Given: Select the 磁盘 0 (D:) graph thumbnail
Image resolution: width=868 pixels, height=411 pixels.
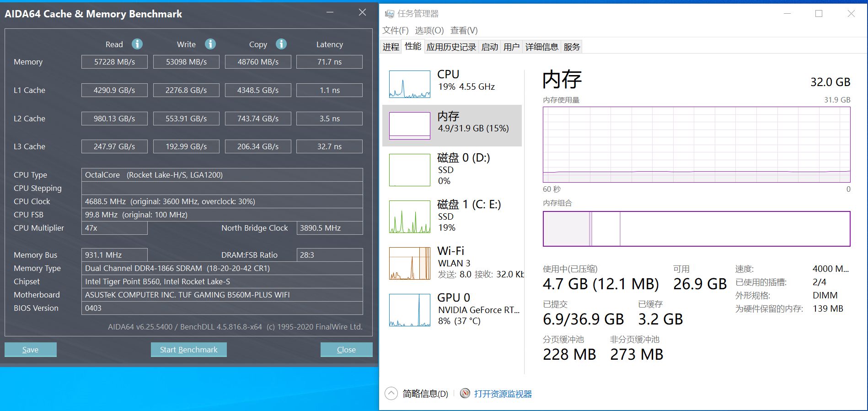Looking at the screenshot, I should click(x=410, y=170).
